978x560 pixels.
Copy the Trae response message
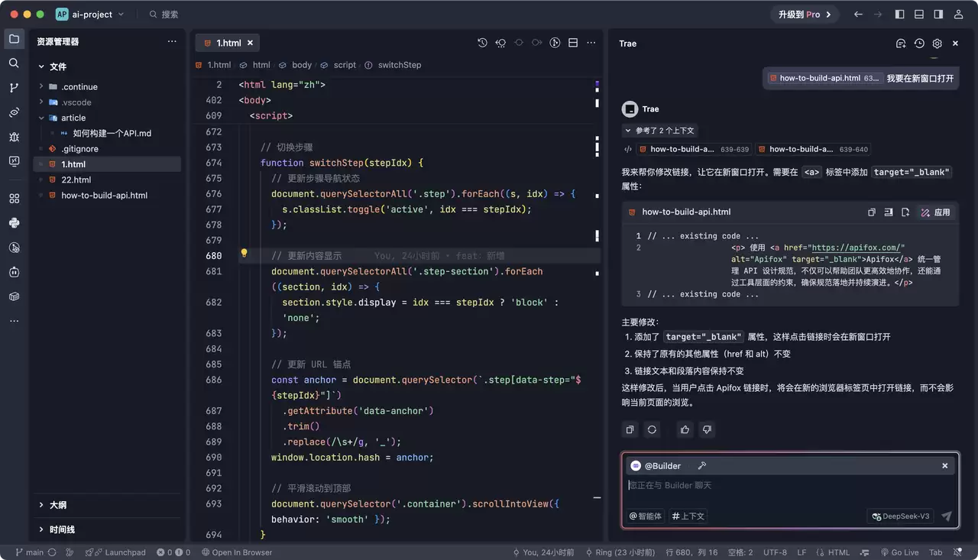pyautogui.click(x=630, y=429)
